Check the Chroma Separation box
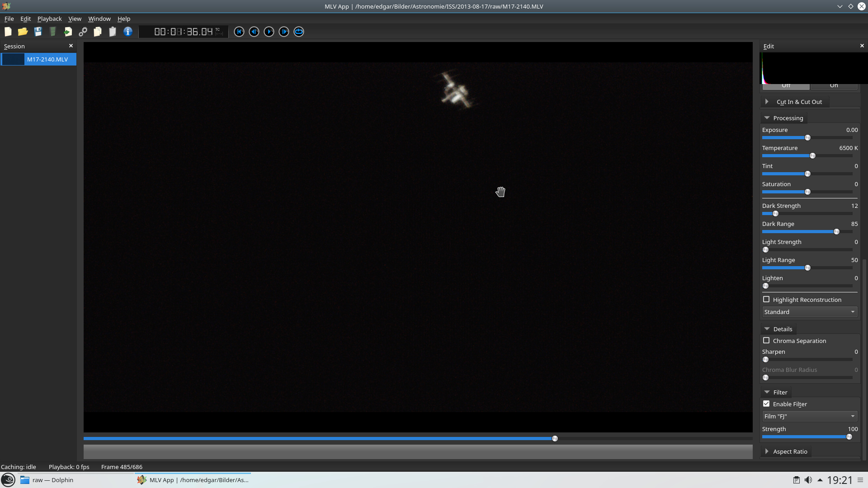 (x=766, y=341)
